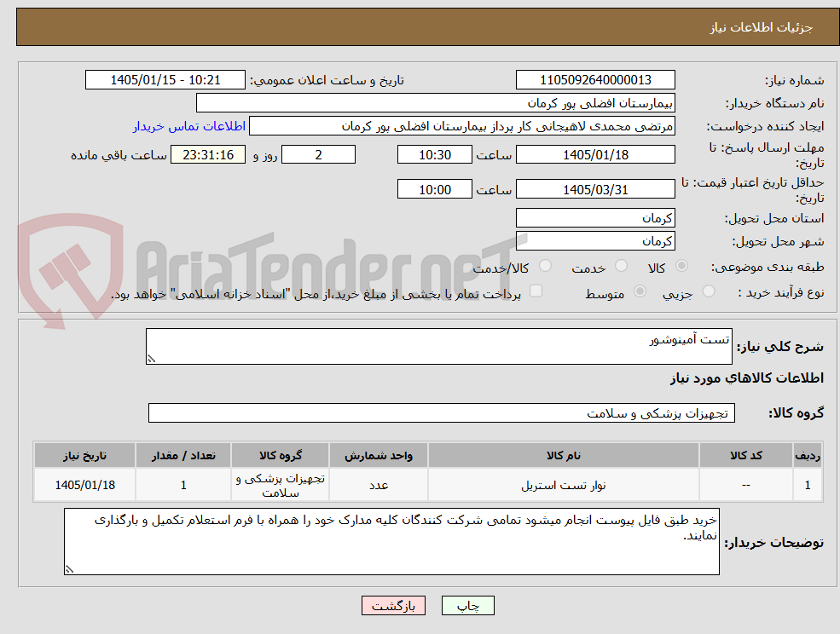This screenshot has width=840, height=634.
Task: Select the خدمت radio button
Action: click(621, 266)
